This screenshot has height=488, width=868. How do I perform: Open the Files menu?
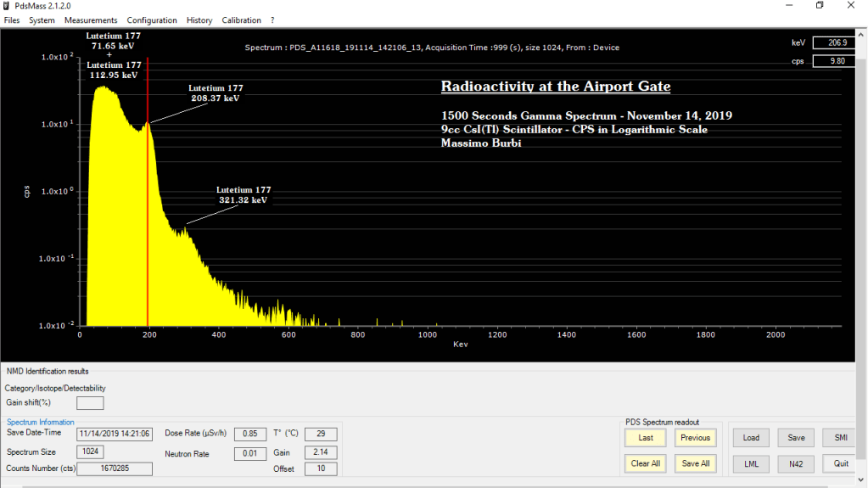(x=12, y=20)
